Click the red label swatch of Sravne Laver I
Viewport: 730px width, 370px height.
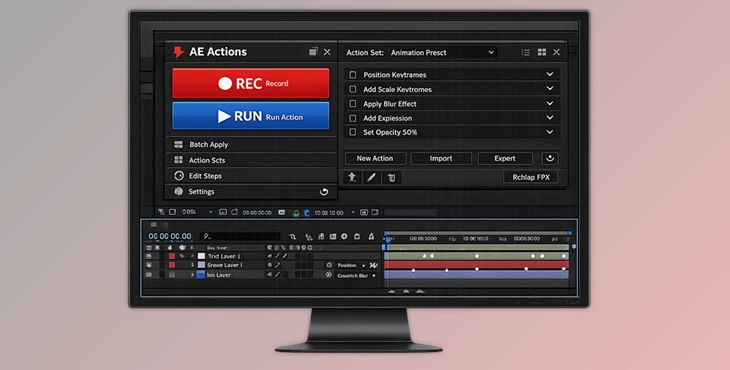coord(172,265)
